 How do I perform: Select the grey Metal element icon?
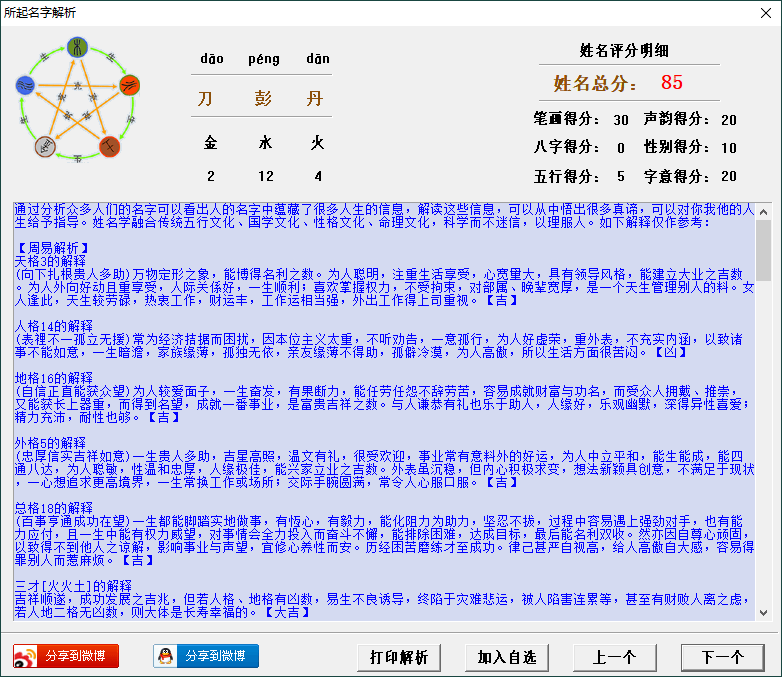(46, 146)
